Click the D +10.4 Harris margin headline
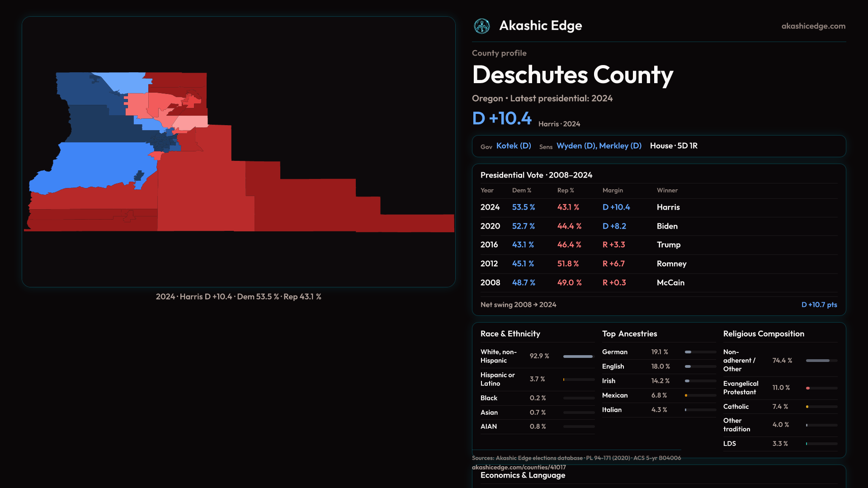This screenshot has width=868, height=488. 502,118
